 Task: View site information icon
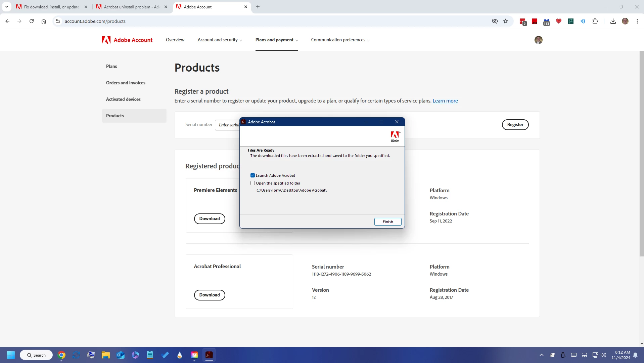pyautogui.click(x=58, y=21)
